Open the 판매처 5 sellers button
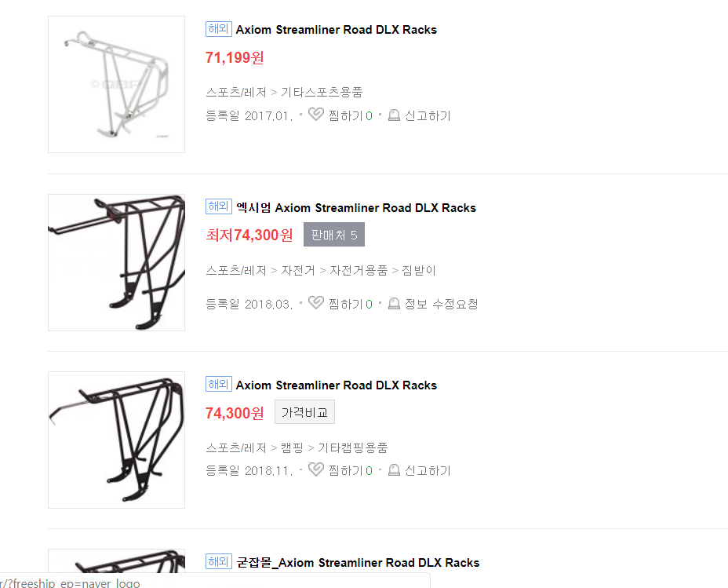 (x=334, y=235)
